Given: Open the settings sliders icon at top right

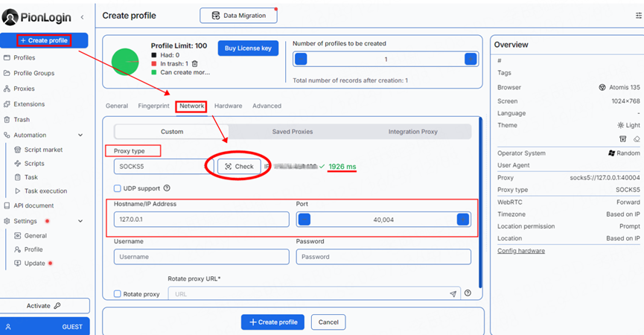Looking at the screenshot, I should tap(638, 15).
